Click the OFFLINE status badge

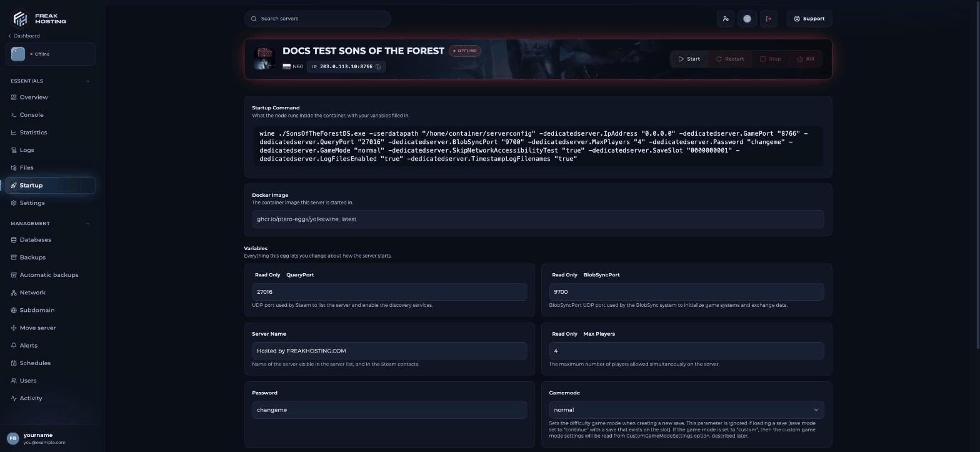464,51
